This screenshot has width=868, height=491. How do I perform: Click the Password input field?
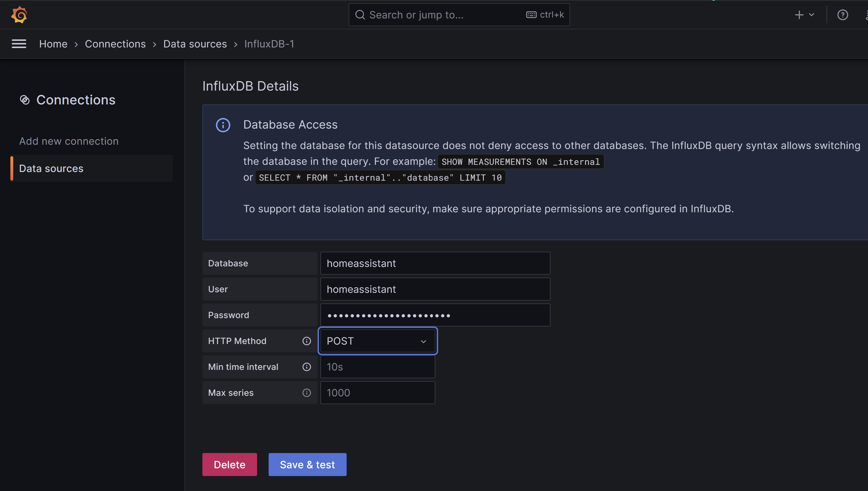click(x=435, y=315)
